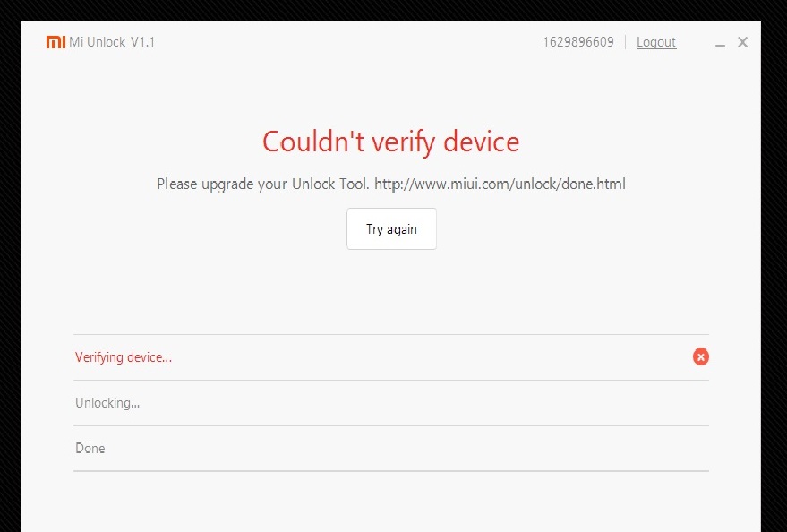Click the red error X icon

(x=701, y=356)
